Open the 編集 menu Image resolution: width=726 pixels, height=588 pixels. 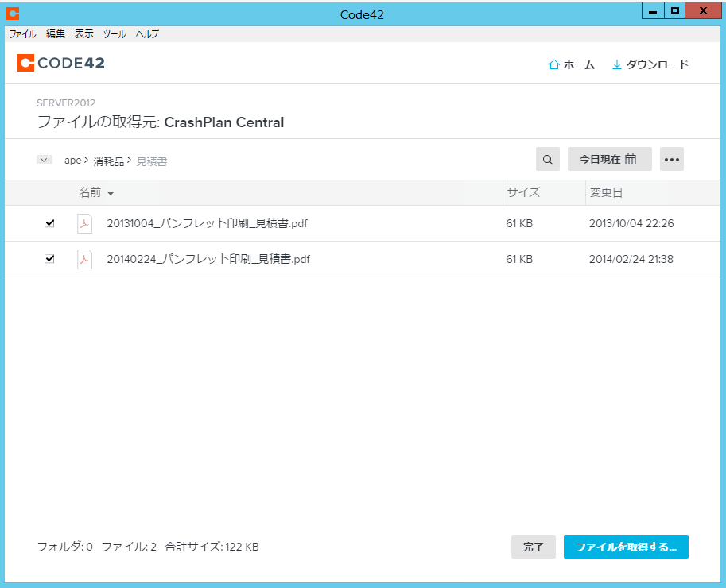pyautogui.click(x=56, y=34)
